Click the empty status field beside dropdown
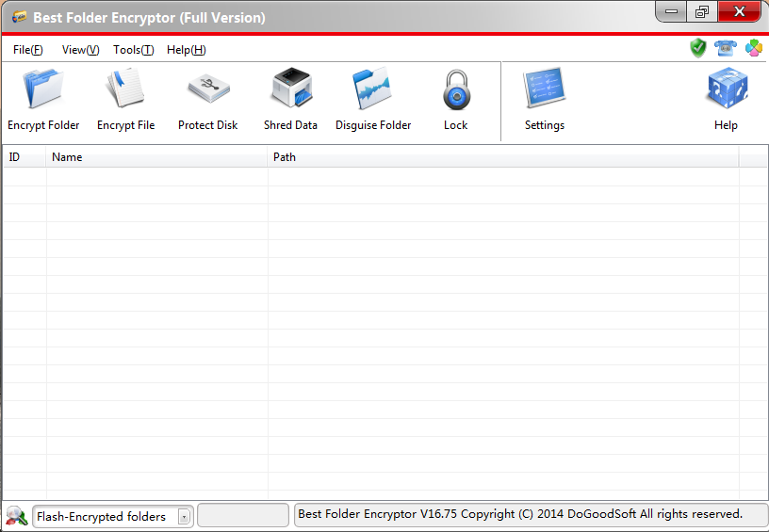769x532 pixels. pyautogui.click(x=243, y=516)
